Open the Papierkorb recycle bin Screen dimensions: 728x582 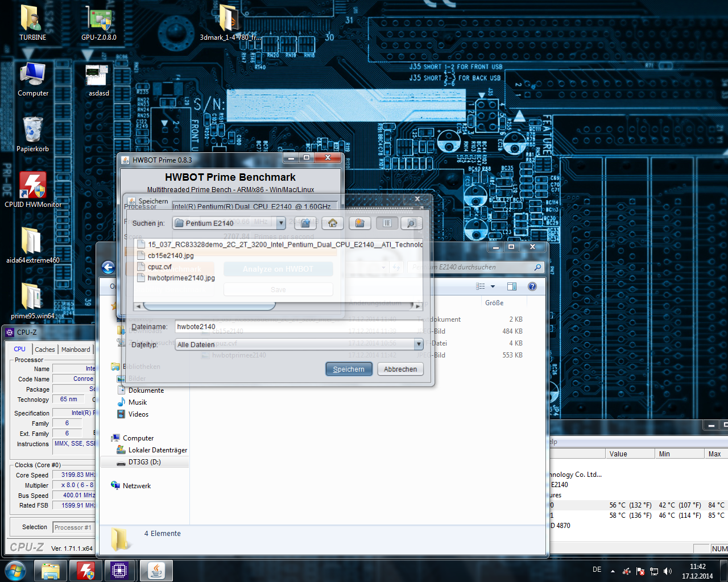click(x=33, y=134)
